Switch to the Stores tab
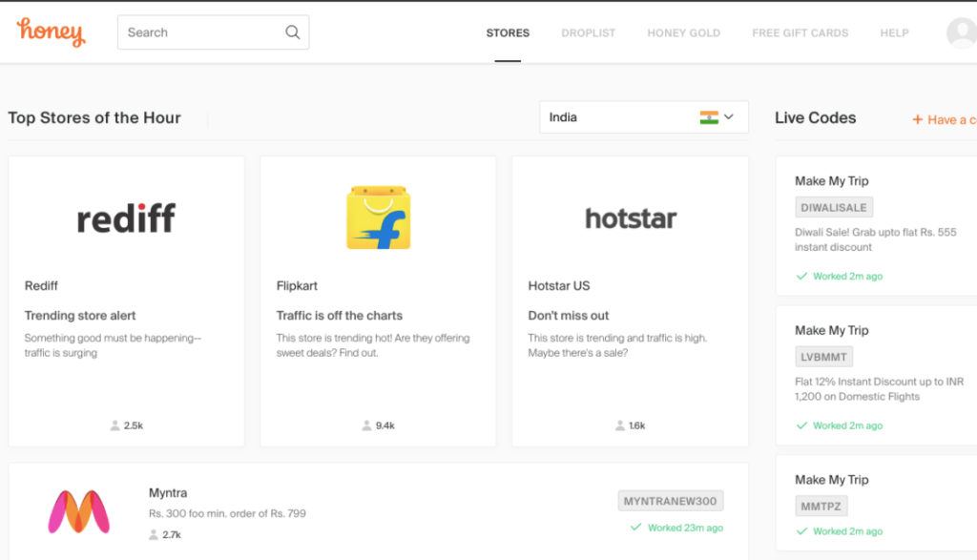Image resolution: width=977 pixels, height=560 pixels. tap(508, 32)
